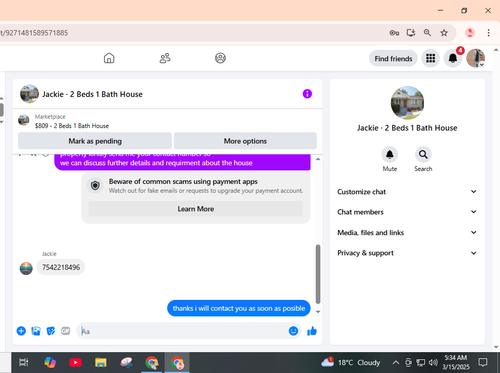Click the zoom magnifier in address bar
The height and width of the screenshot is (373, 500).
[427, 33]
